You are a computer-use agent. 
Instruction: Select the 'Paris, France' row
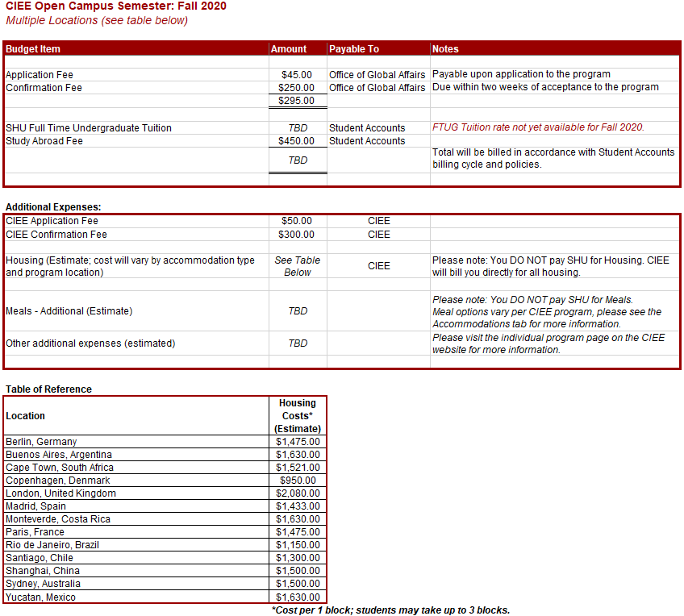tap(165, 532)
